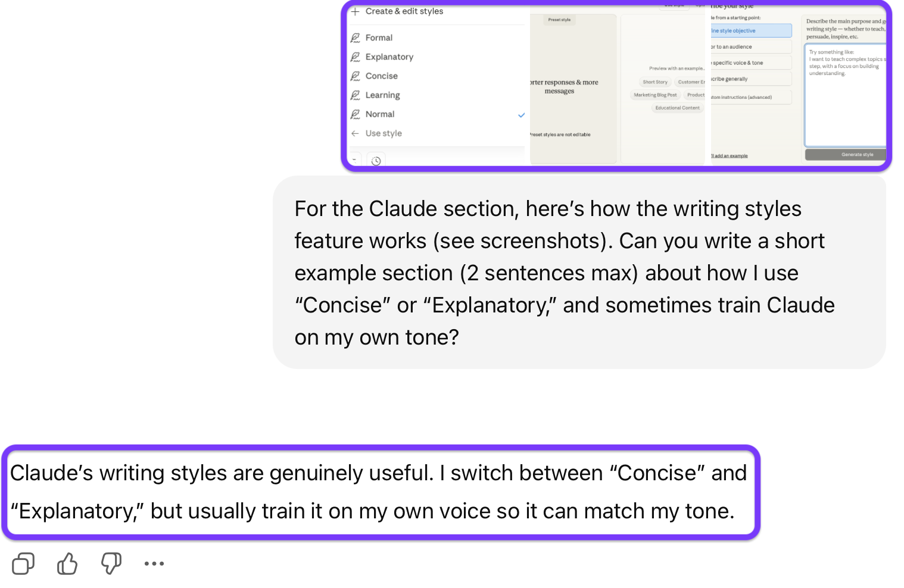
Task: Open the three-dot more options menu
Action: pyautogui.click(x=154, y=563)
